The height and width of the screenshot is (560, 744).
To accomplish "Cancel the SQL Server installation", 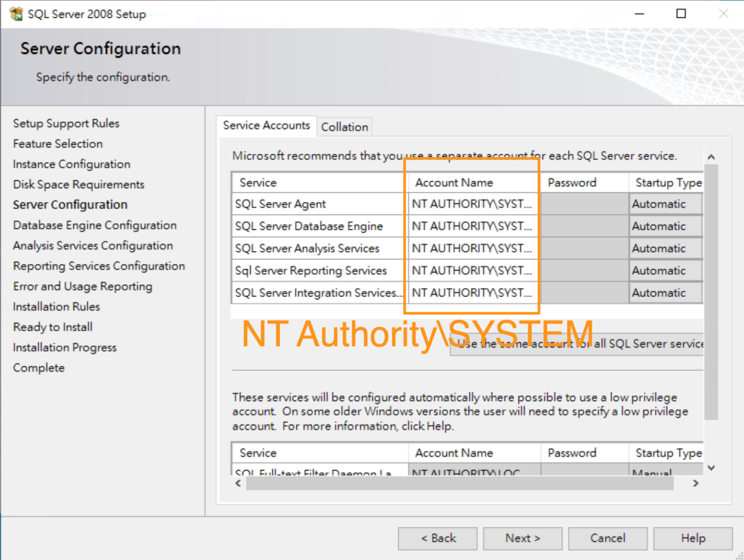I will point(607,538).
